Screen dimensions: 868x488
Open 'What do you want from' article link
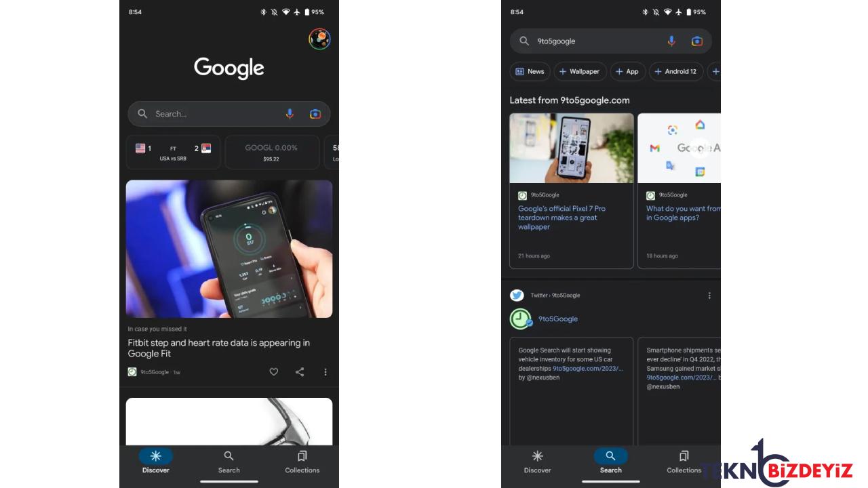pos(684,213)
